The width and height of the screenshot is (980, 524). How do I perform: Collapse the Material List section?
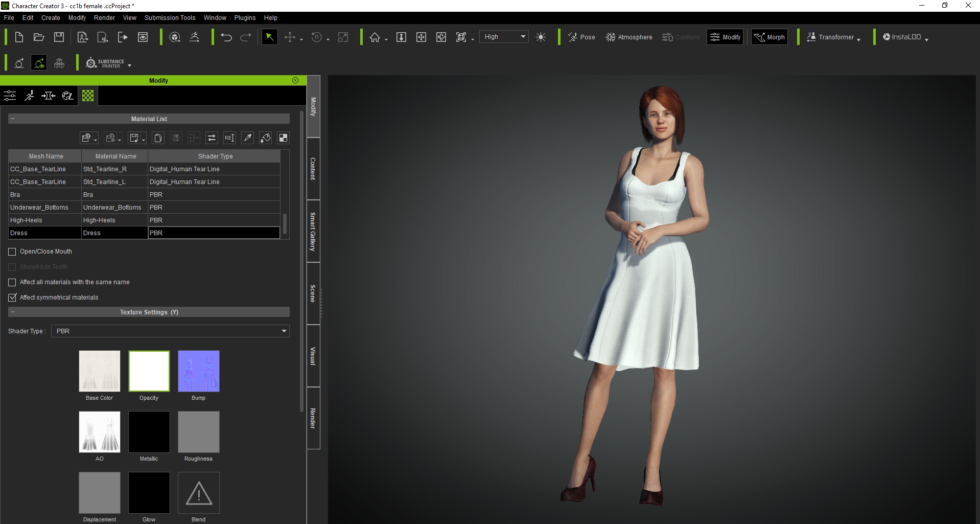pyautogui.click(x=13, y=119)
